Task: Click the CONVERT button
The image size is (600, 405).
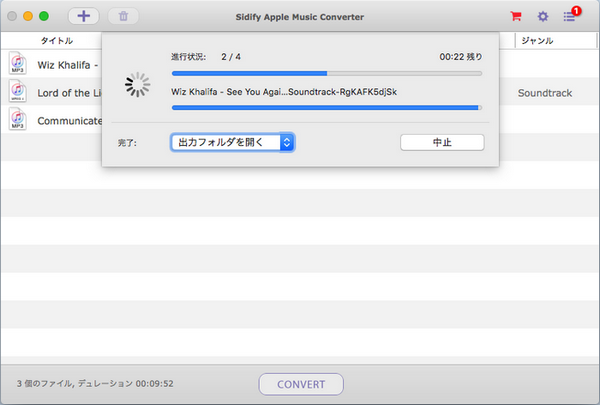Action: tap(301, 384)
